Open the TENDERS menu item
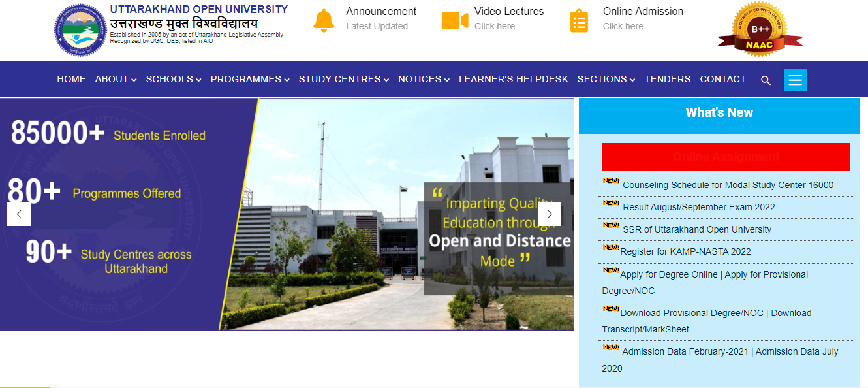The image size is (868, 388). pyautogui.click(x=667, y=79)
